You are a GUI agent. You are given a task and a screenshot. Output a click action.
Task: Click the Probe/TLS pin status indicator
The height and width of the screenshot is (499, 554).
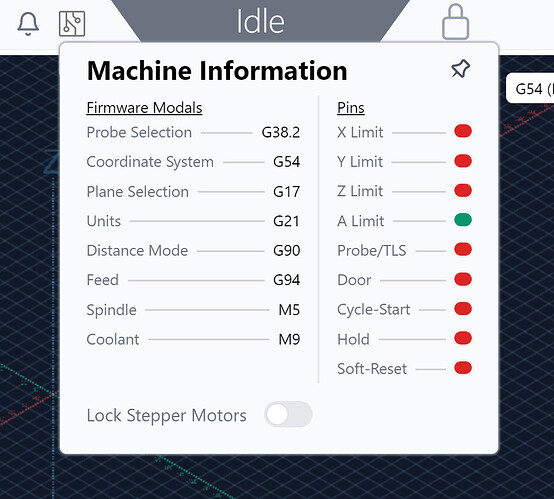[x=463, y=250]
